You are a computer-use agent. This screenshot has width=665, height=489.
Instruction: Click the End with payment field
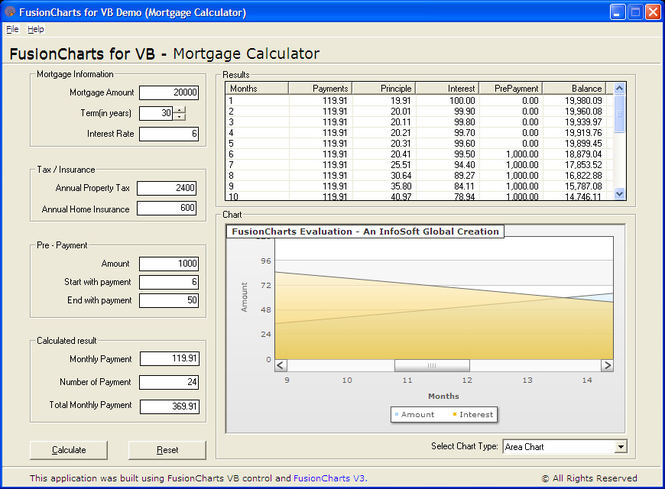169,300
